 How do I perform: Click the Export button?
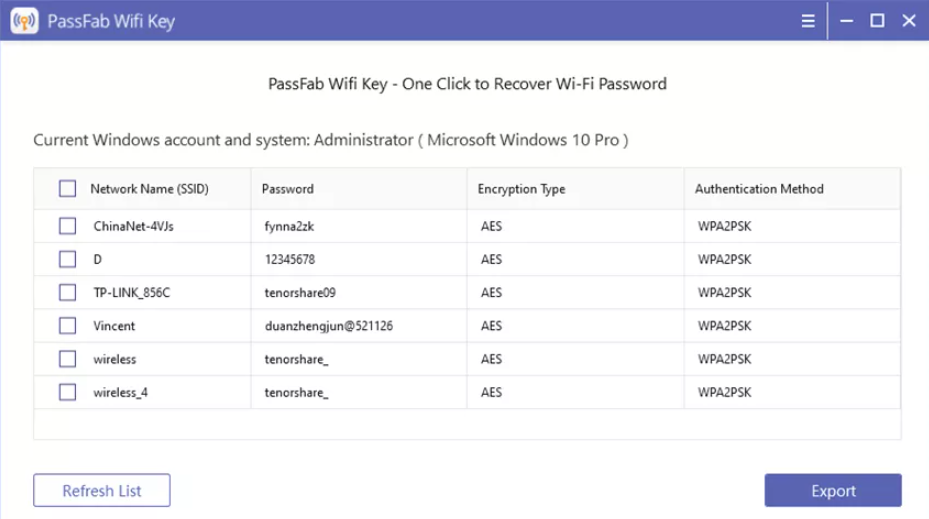click(x=833, y=490)
